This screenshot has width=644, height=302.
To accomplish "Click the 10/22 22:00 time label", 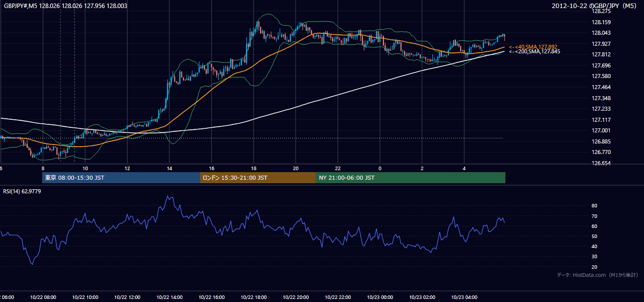I will tap(338, 297).
